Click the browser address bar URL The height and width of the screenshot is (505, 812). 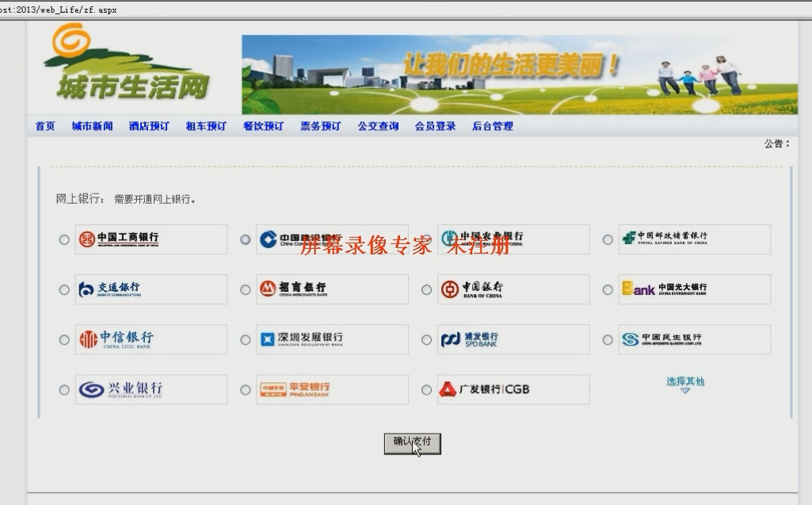click(59, 10)
